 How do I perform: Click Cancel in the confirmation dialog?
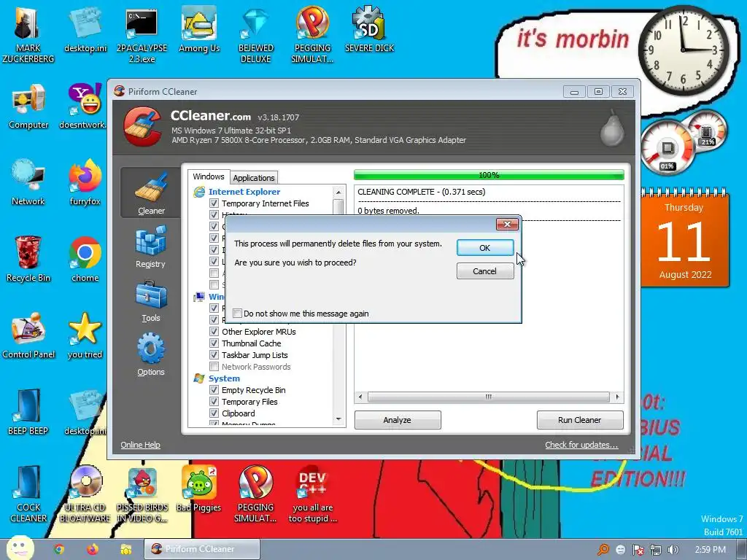[485, 271]
